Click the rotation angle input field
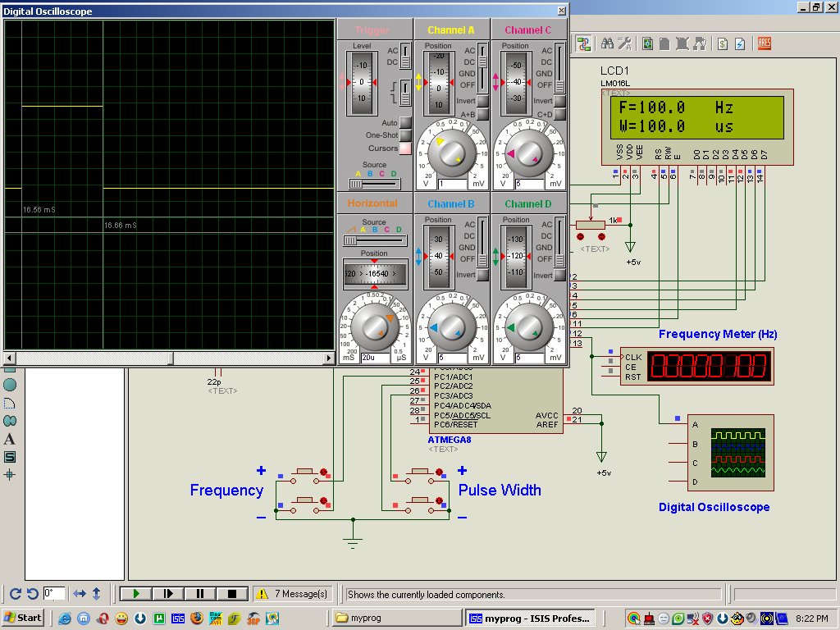The width and height of the screenshot is (840, 630). pyautogui.click(x=53, y=593)
